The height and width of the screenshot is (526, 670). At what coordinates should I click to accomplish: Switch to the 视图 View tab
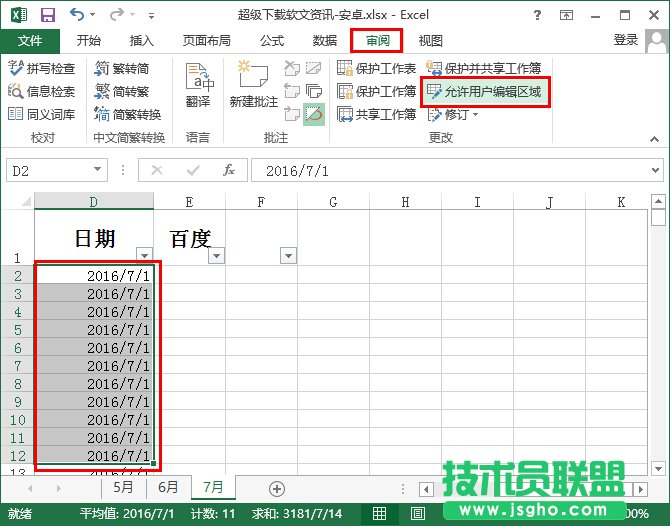tap(430, 41)
